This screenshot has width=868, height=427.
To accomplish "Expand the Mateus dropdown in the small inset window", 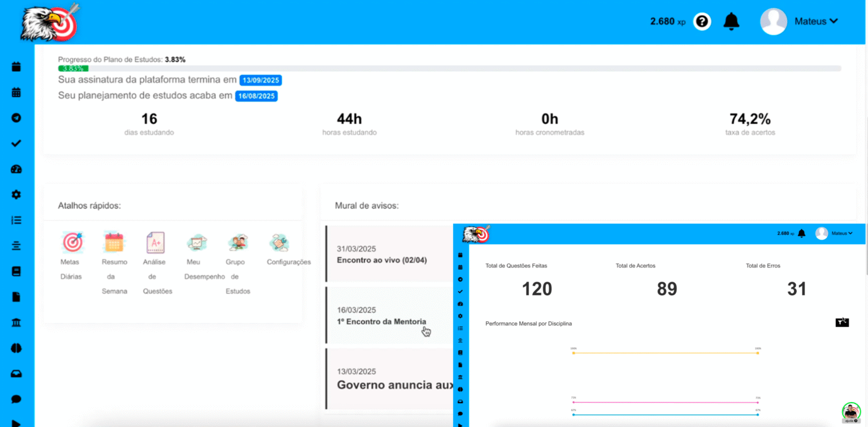I will point(841,233).
